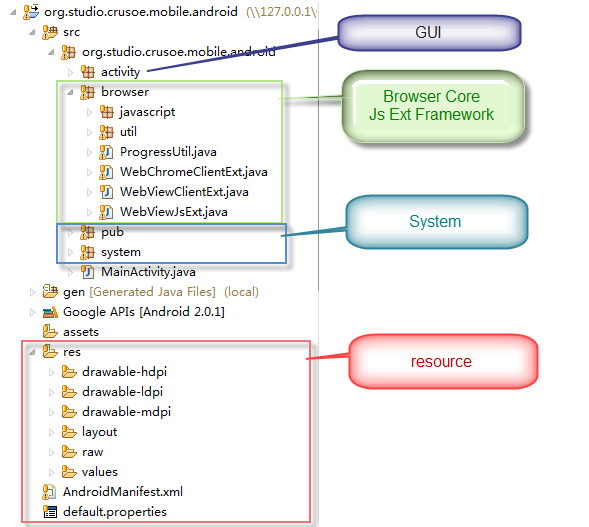The image size is (589, 527).
Task: Select MainActivity.java in the tree
Action: pos(148,272)
